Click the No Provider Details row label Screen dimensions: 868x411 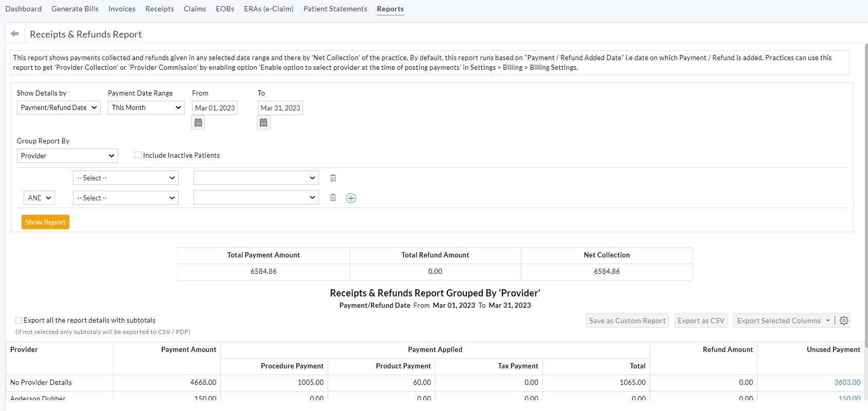[41, 382]
